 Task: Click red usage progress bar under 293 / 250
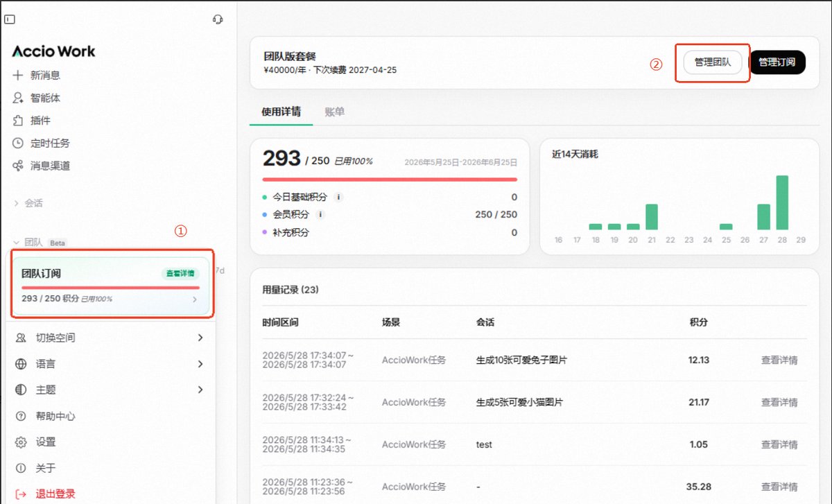tap(390, 180)
